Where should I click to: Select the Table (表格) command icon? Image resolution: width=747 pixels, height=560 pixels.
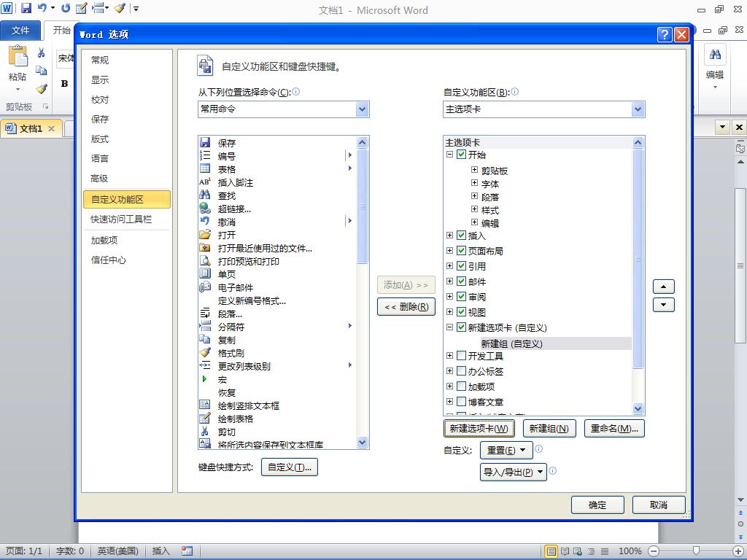(x=205, y=168)
